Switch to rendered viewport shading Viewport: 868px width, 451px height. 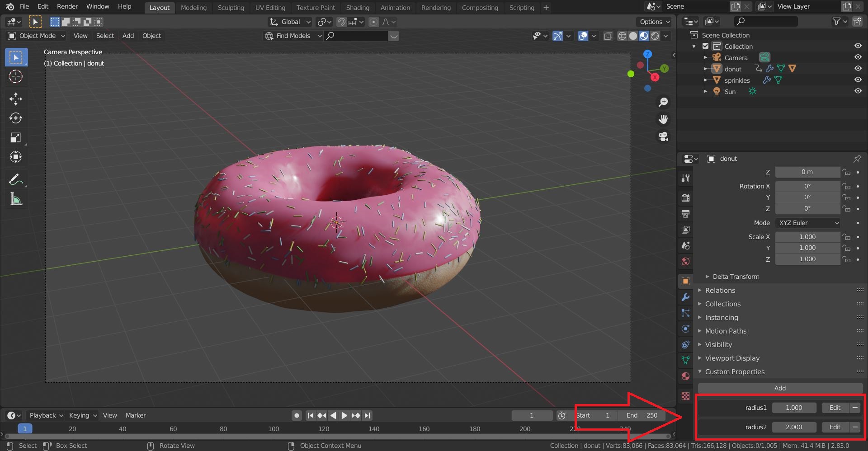[655, 36]
